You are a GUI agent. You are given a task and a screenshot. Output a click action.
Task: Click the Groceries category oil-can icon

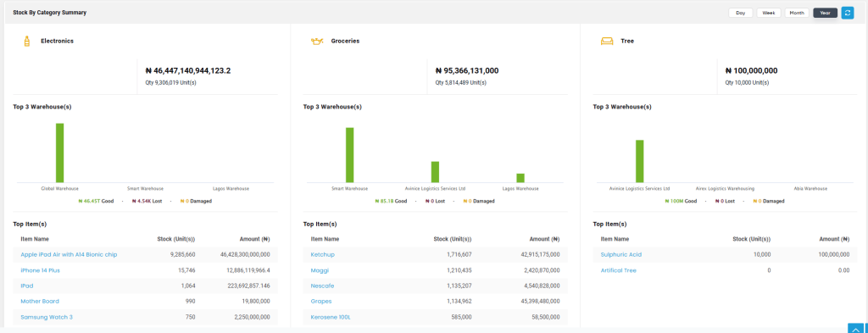coord(317,41)
